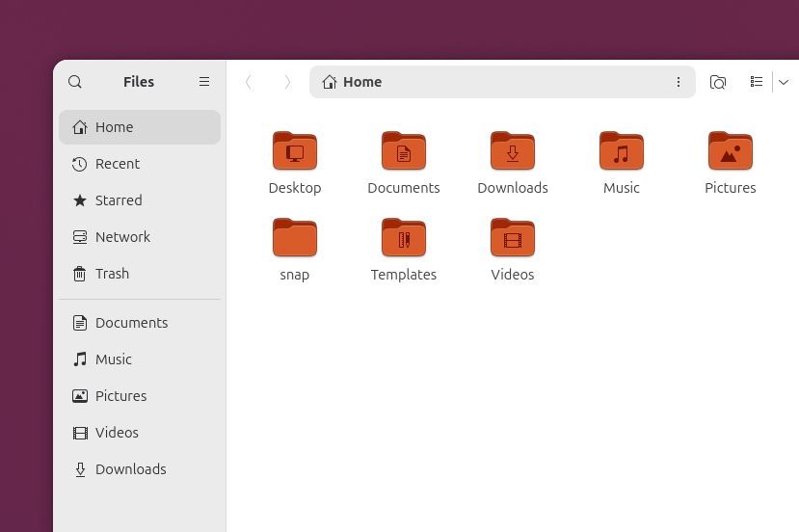Select the Templates folder icon
The height and width of the screenshot is (532, 799).
pos(404,239)
